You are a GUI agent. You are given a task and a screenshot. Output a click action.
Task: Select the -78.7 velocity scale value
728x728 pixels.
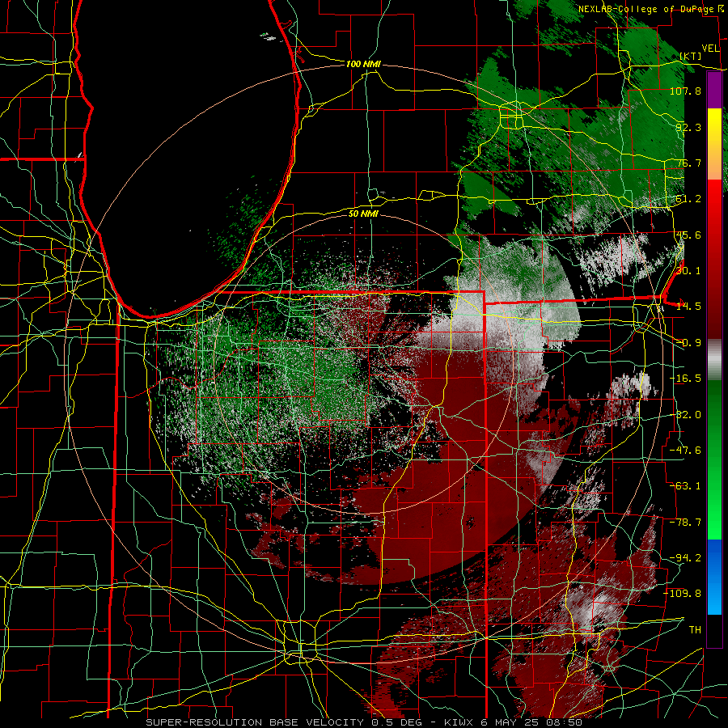tap(685, 523)
